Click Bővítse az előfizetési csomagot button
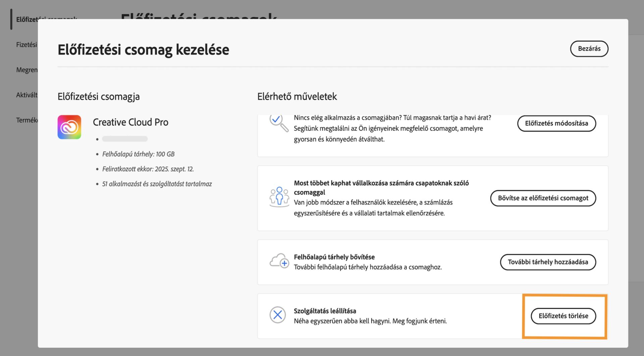This screenshot has width=644, height=356. coord(543,198)
